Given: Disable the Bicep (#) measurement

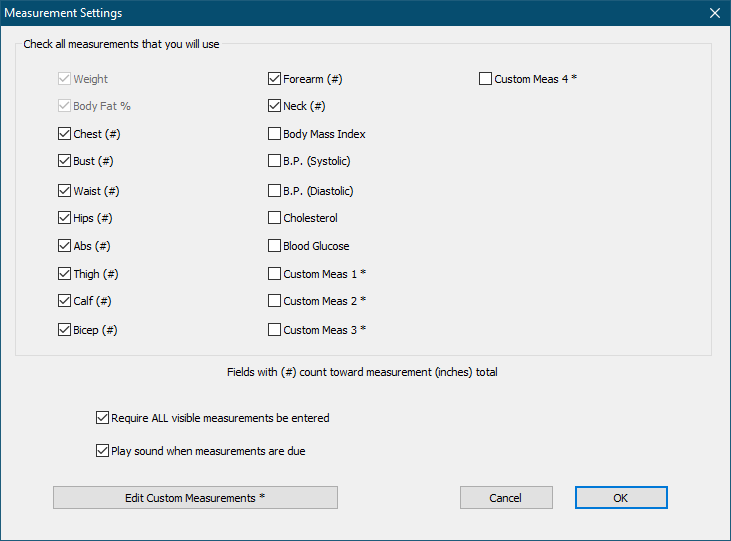Looking at the screenshot, I should [65, 330].
